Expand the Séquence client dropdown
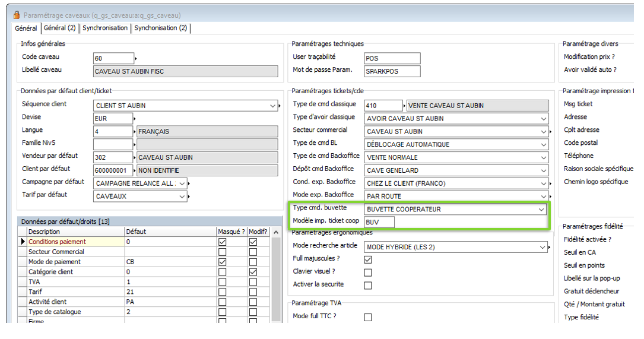Image resolution: width=644 pixels, height=339 pixels. (x=272, y=106)
